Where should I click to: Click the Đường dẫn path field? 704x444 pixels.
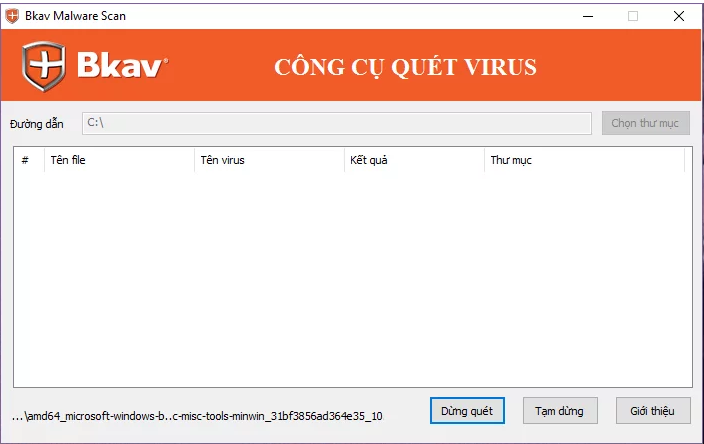tap(337, 123)
